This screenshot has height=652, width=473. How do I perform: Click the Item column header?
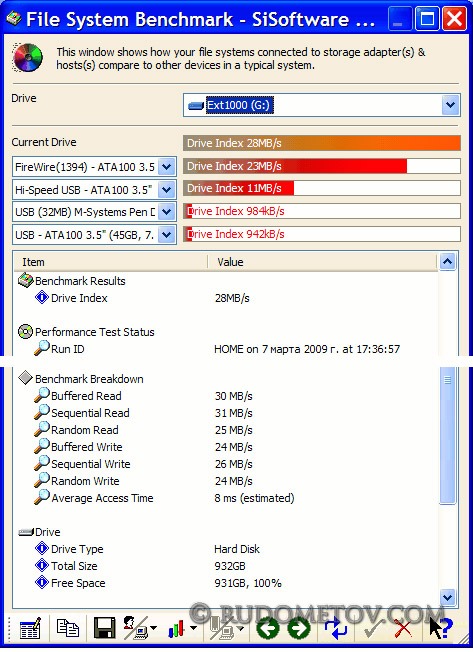pyautogui.click(x=111, y=262)
